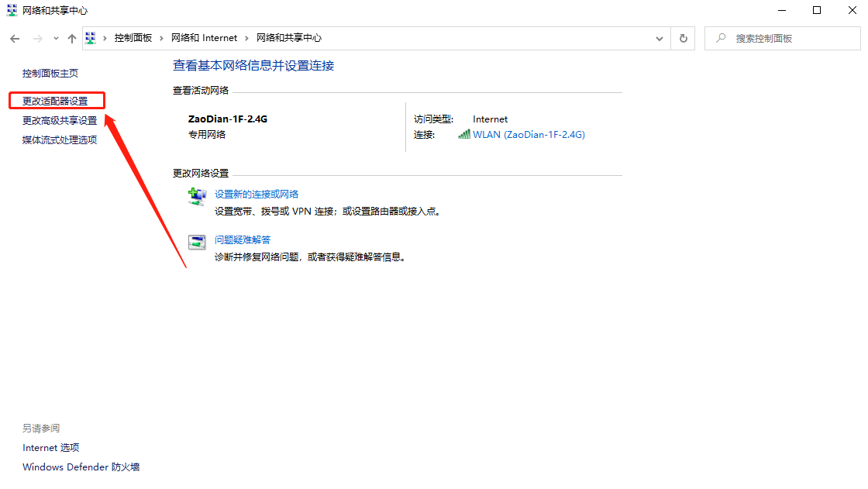This screenshot has width=868, height=489.
Task: Click the 查看基本网络信息并设置连接 heading
Action: point(253,65)
